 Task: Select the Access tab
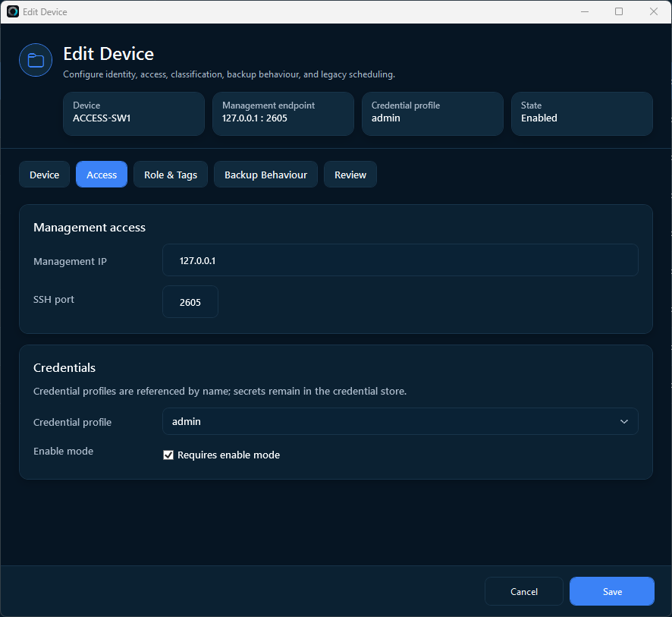click(102, 175)
